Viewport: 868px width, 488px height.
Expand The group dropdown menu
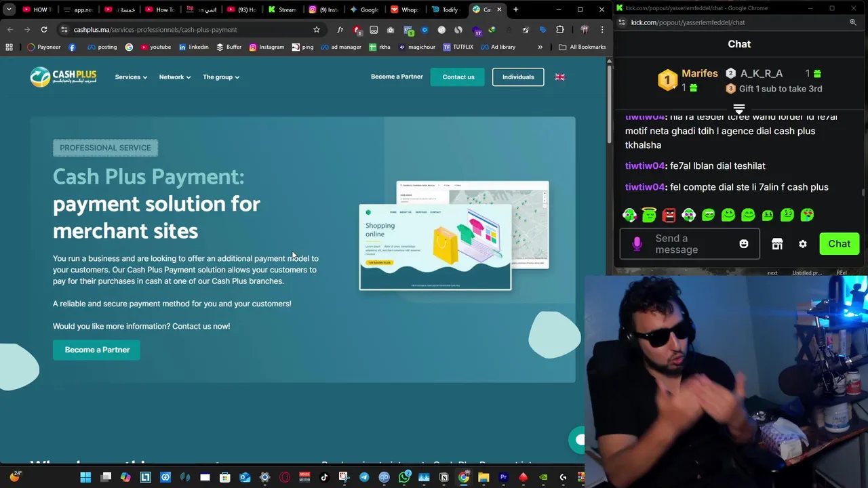(x=221, y=77)
